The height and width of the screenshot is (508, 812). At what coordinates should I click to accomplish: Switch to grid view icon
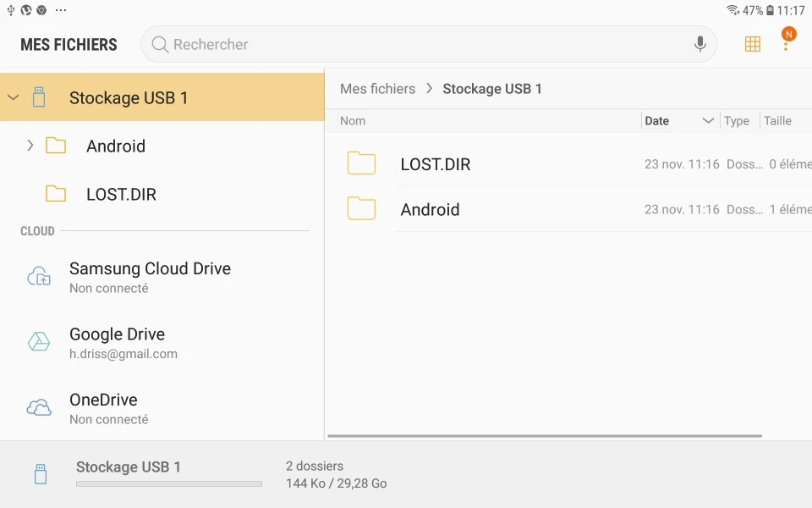click(x=753, y=45)
